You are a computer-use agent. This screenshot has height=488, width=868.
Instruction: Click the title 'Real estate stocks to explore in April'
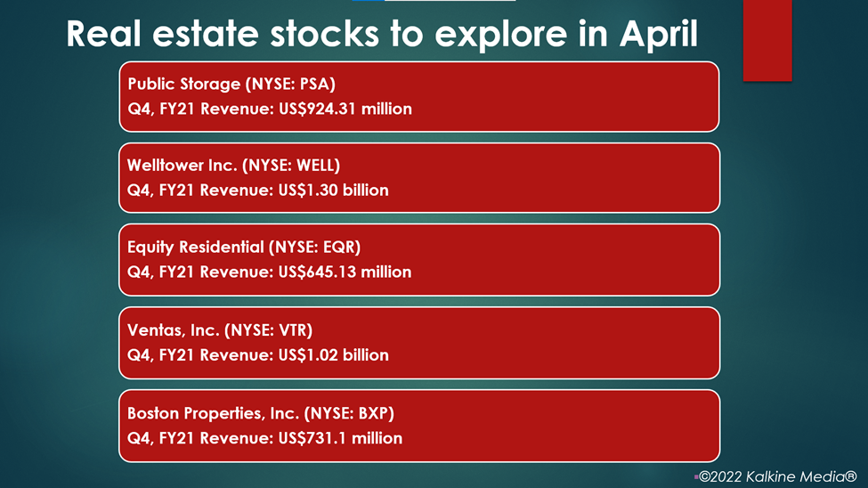click(x=382, y=35)
